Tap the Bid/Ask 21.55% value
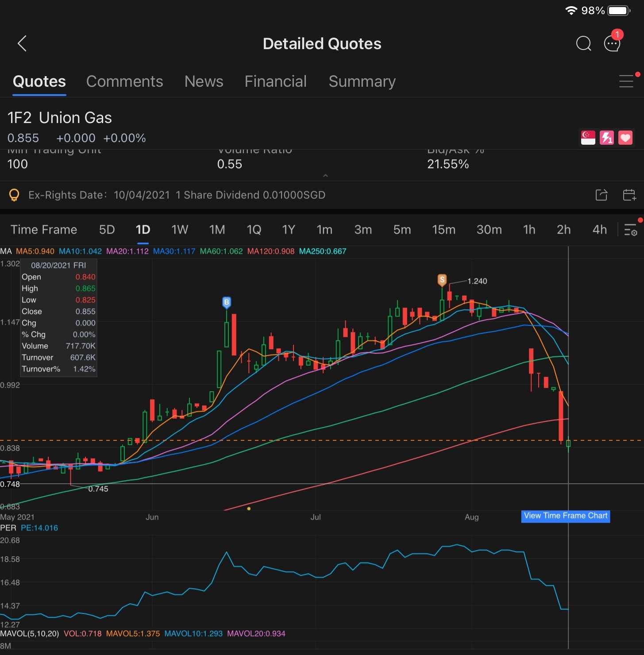The height and width of the screenshot is (655, 644). click(x=448, y=164)
